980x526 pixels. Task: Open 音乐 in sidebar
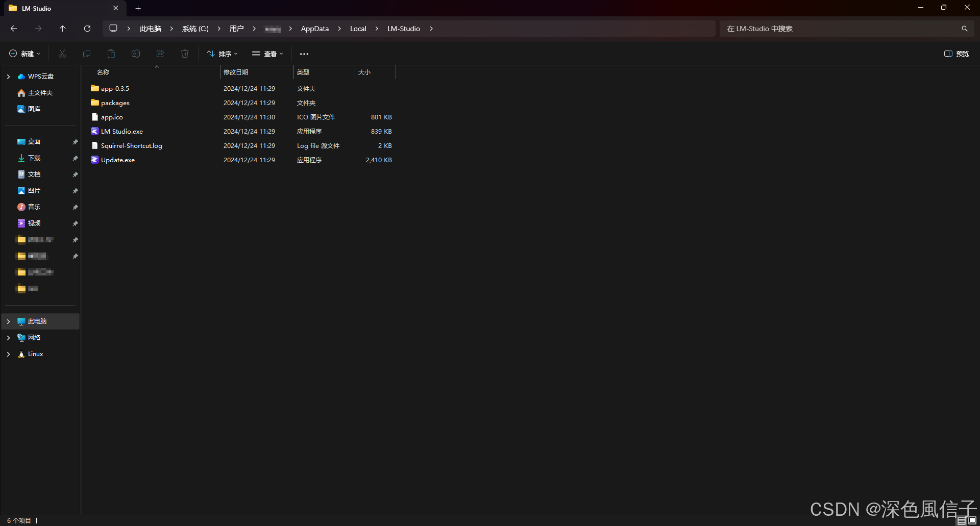pyautogui.click(x=34, y=207)
